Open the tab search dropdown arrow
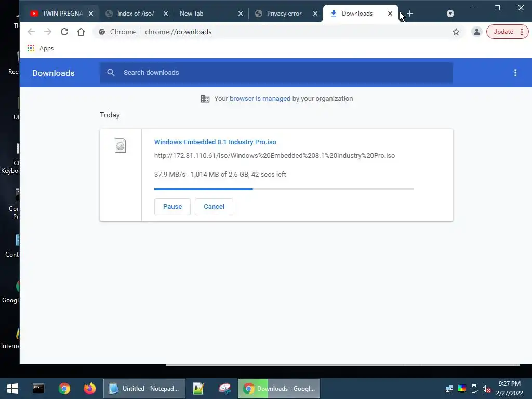The image size is (532, 399). tap(450, 14)
